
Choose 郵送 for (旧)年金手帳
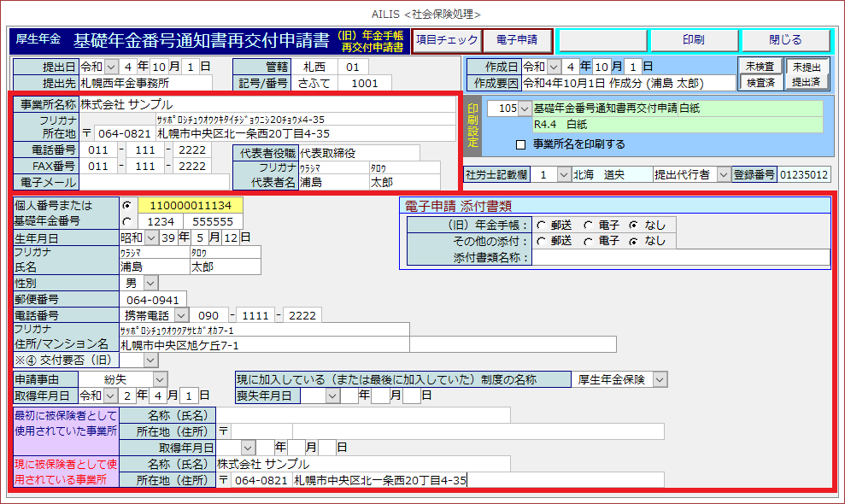[x=540, y=225]
